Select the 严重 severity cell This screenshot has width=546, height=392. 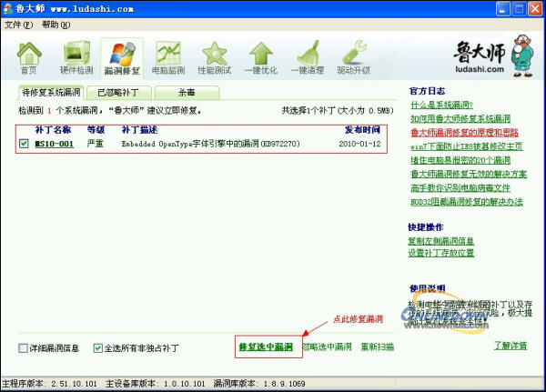coord(95,144)
